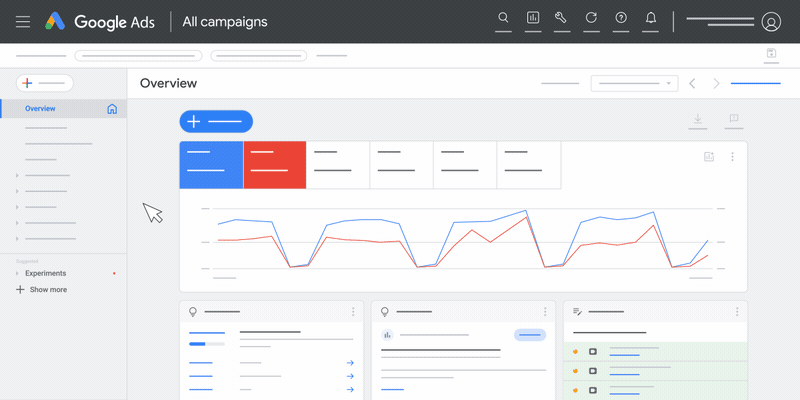Open three-dot menu of the pencil-list card
The height and width of the screenshot is (400, 800).
tap(737, 312)
